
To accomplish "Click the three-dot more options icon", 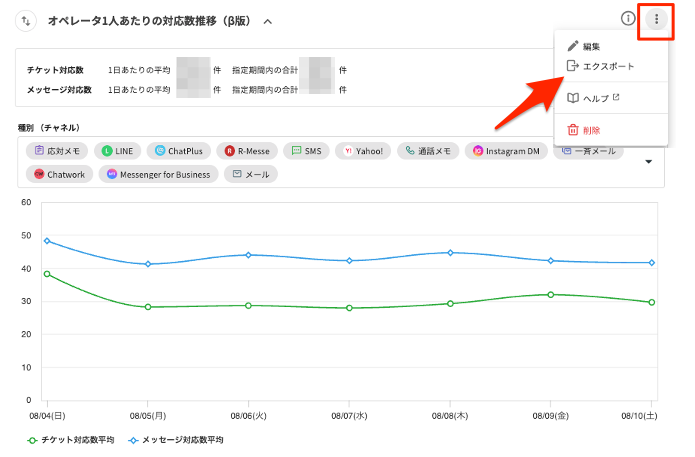I will (656, 19).
